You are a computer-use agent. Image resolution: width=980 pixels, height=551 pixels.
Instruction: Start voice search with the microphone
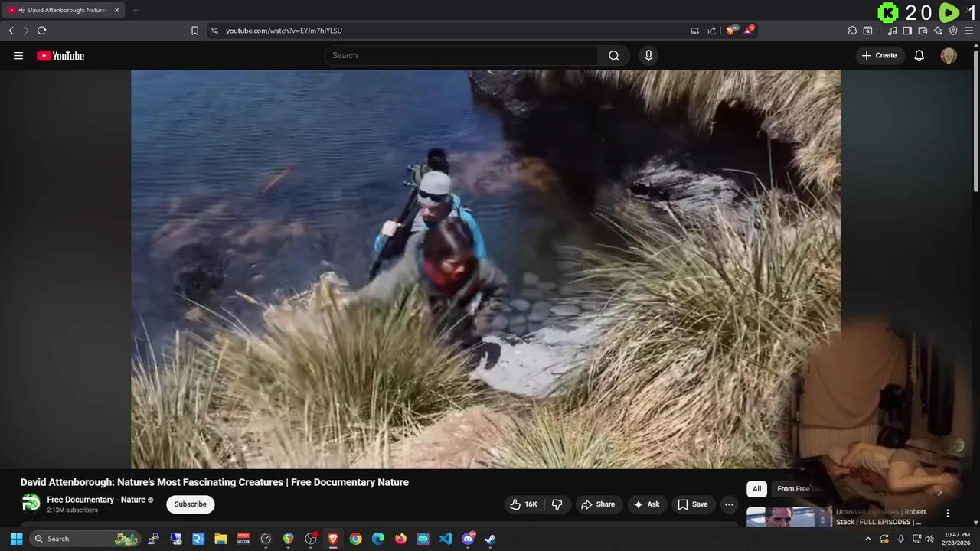(648, 55)
